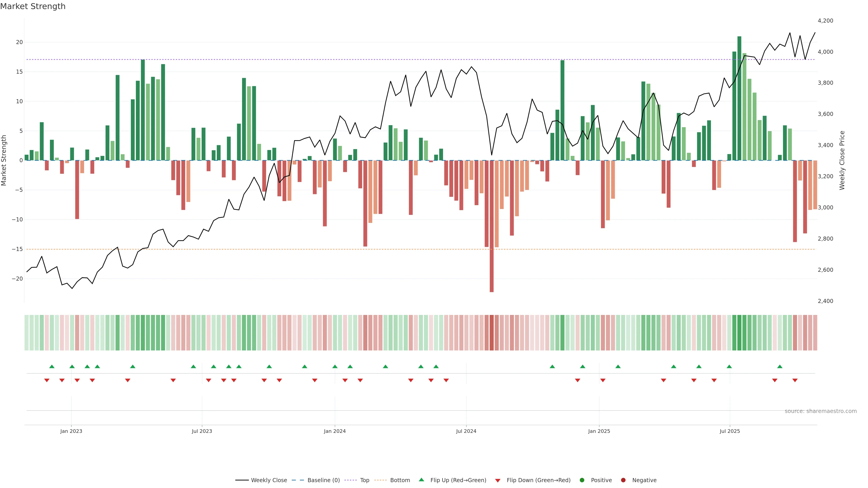Click the first green flip-up triangle marker
This screenshot has height=488, width=868.
[x=52, y=366]
